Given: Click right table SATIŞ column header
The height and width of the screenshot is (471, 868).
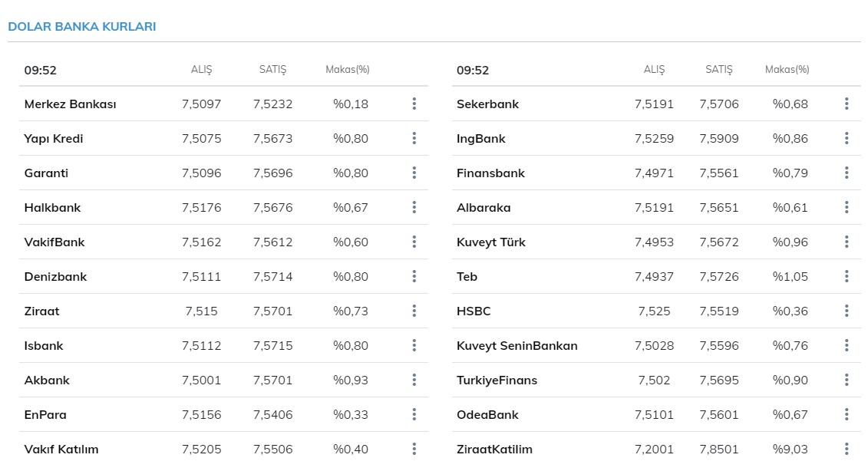Looking at the screenshot, I should tap(719, 69).
